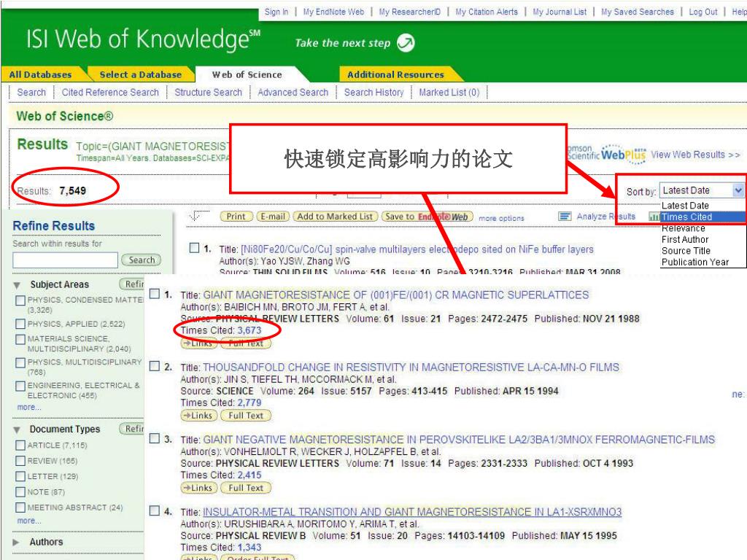The height and width of the screenshot is (560, 747).
Task: Open Cited Reference Search
Action: [110, 93]
